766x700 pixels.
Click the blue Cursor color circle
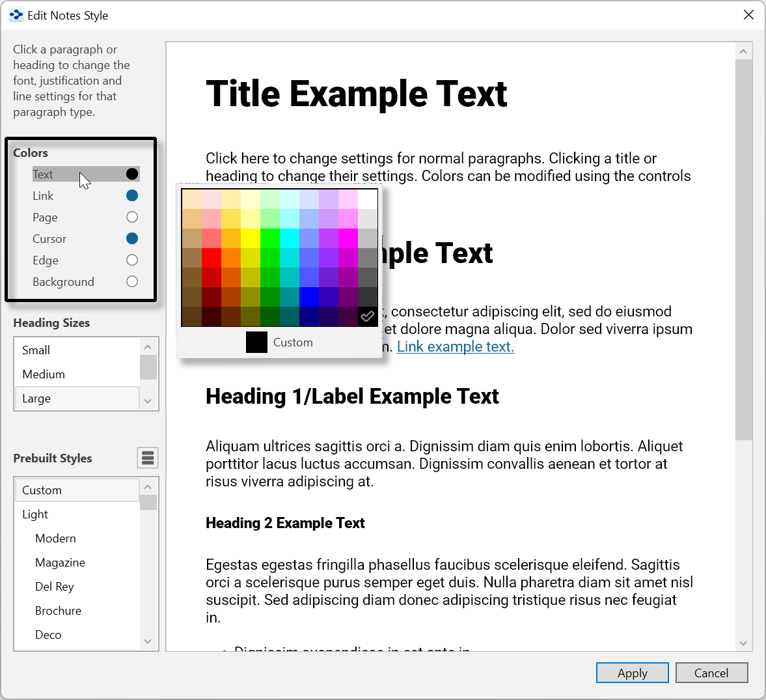132,238
